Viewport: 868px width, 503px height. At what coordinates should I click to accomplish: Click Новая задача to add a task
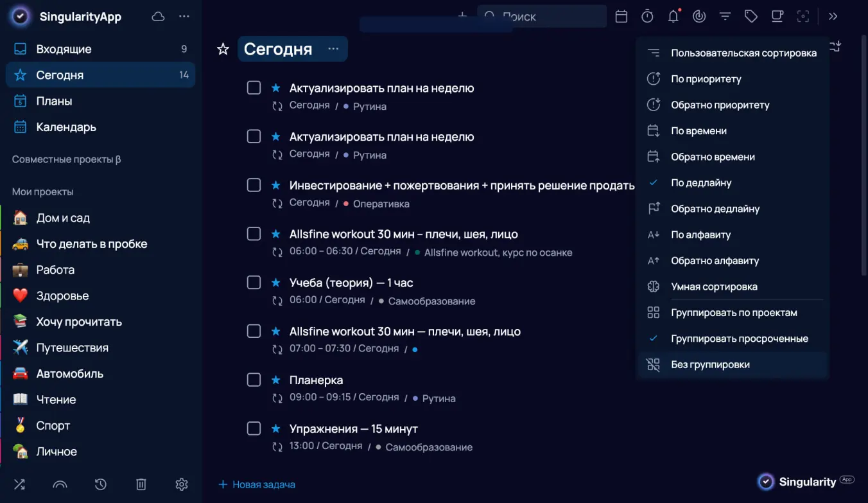tap(256, 484)
